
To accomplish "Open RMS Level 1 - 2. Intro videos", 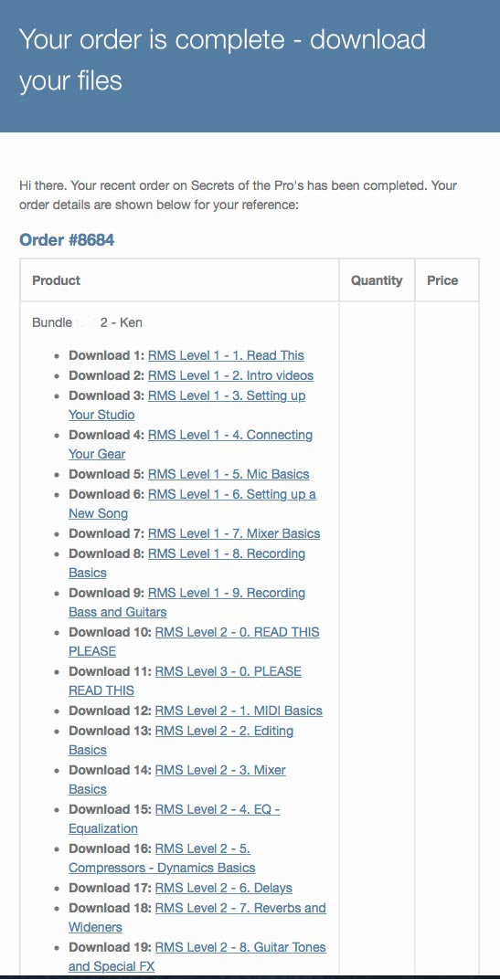I will pyautogui.click(x=230, y=375).
